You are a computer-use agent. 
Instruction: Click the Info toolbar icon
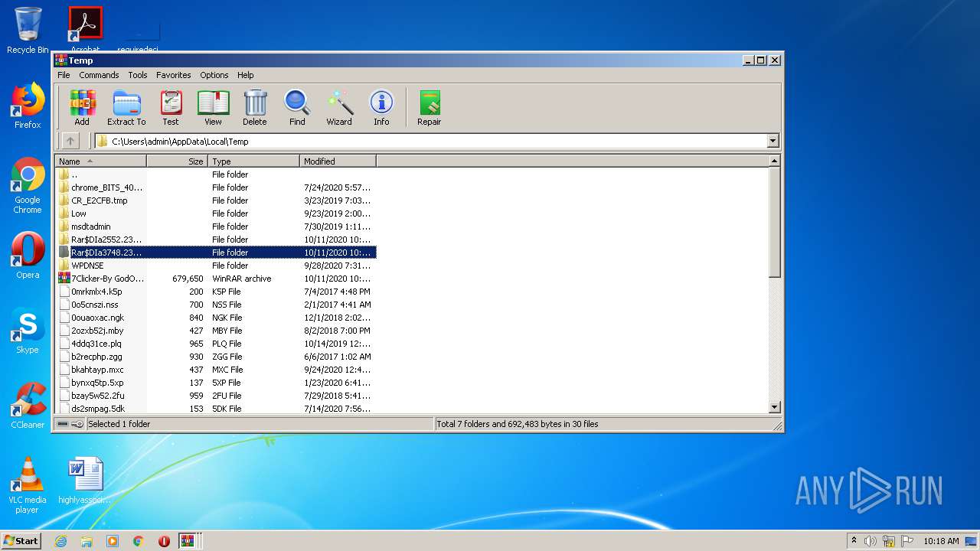pyautogui.click(x=381, y=107)
